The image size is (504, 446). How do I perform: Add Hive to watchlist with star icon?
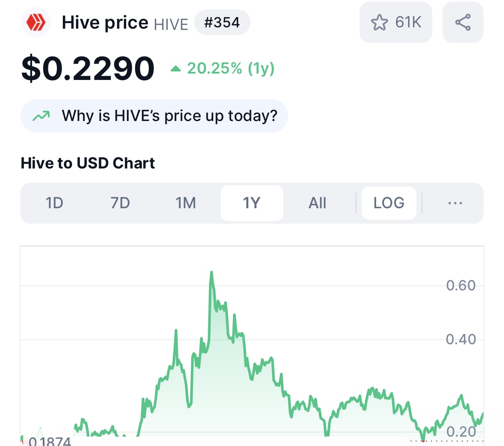tap(379, 22)
